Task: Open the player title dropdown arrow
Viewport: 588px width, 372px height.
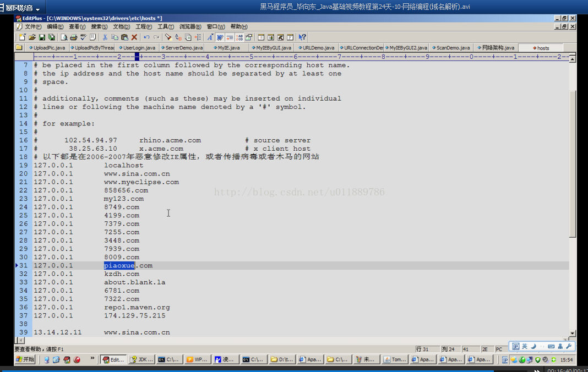Action: [37, 9]
